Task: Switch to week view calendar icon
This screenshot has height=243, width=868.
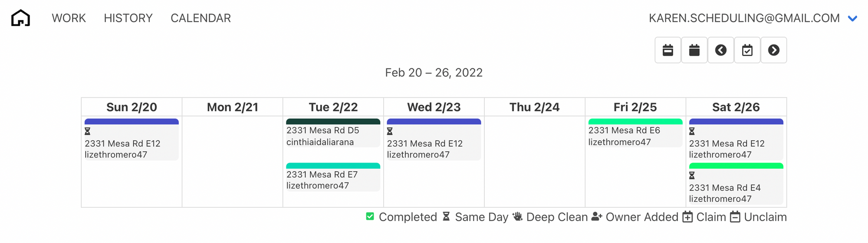Action: 668,50
